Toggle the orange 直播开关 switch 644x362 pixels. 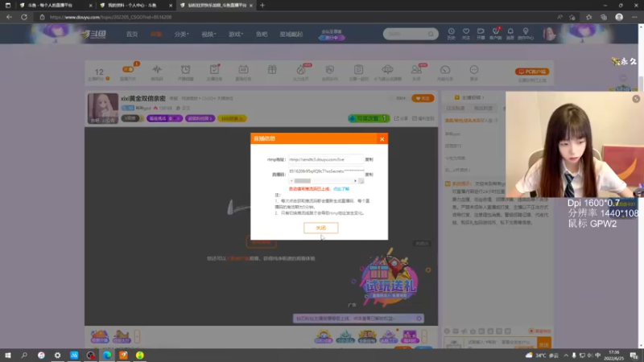tap(128, 70)
